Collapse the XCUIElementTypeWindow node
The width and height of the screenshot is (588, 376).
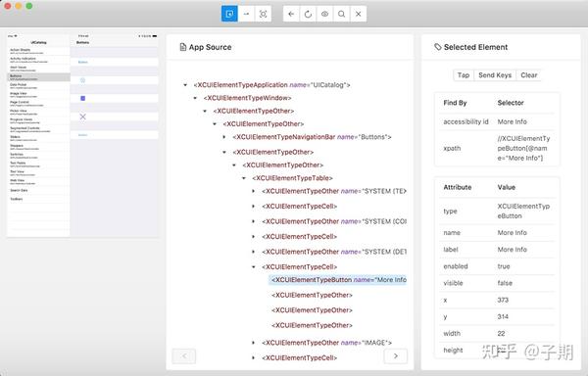(x=195, y=98)
